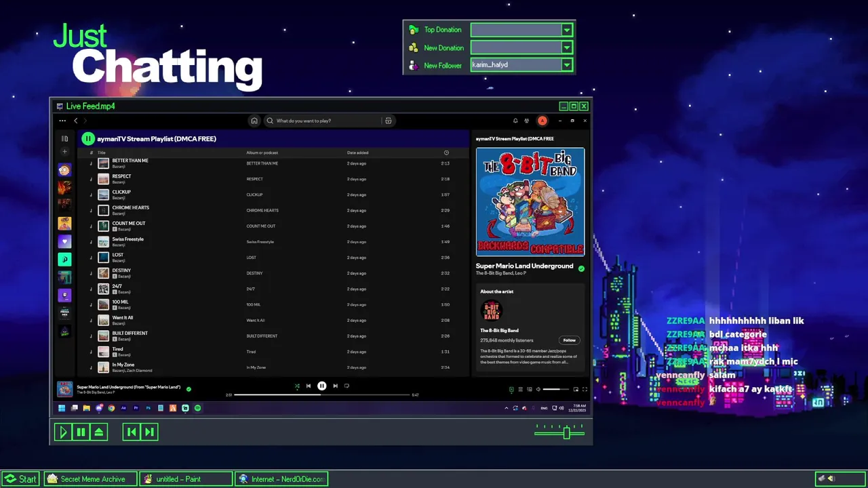Open the New Donation dropdown arrow
This screenshot has height=488, width=868.
pyautogui.click(x=567, y=47)
